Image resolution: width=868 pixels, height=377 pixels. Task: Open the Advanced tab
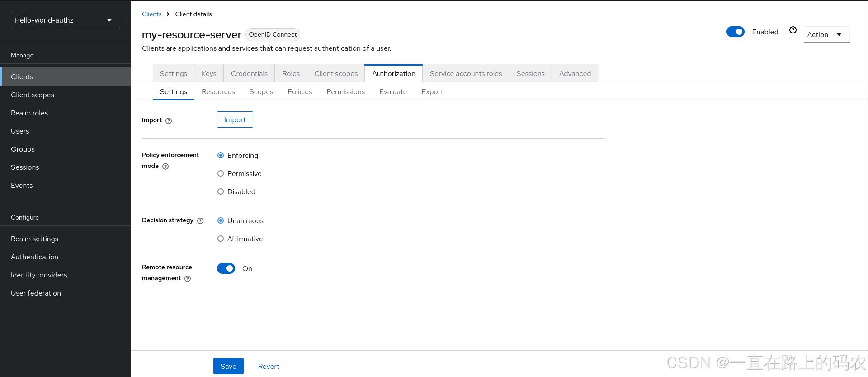575,73
